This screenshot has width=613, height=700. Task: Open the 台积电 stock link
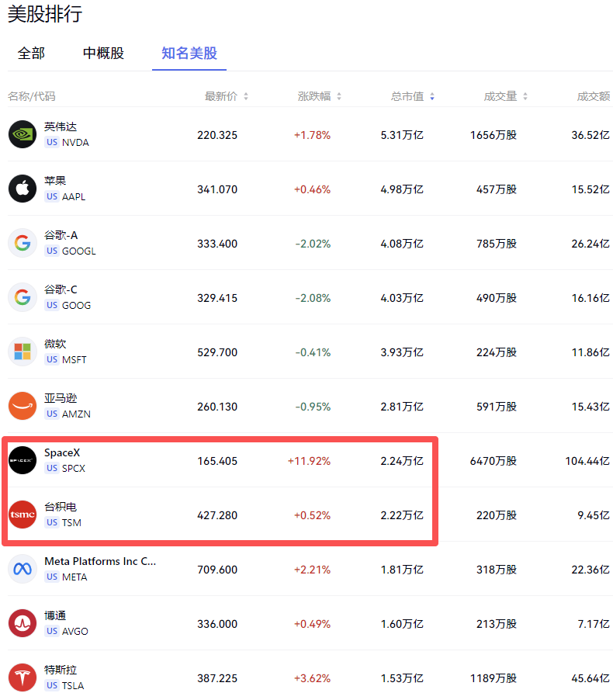[61, 507]
